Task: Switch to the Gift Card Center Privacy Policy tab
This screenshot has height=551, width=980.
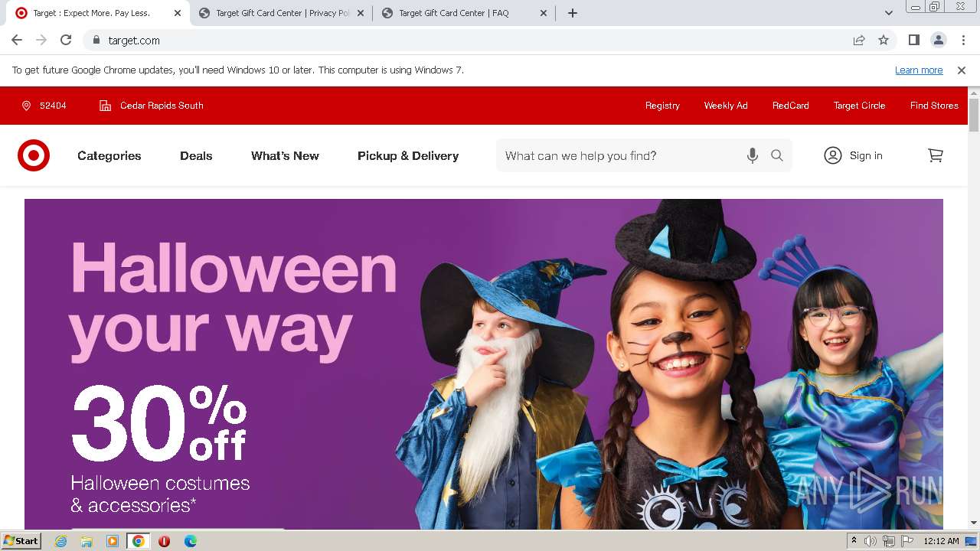Action: click(282, 13)
